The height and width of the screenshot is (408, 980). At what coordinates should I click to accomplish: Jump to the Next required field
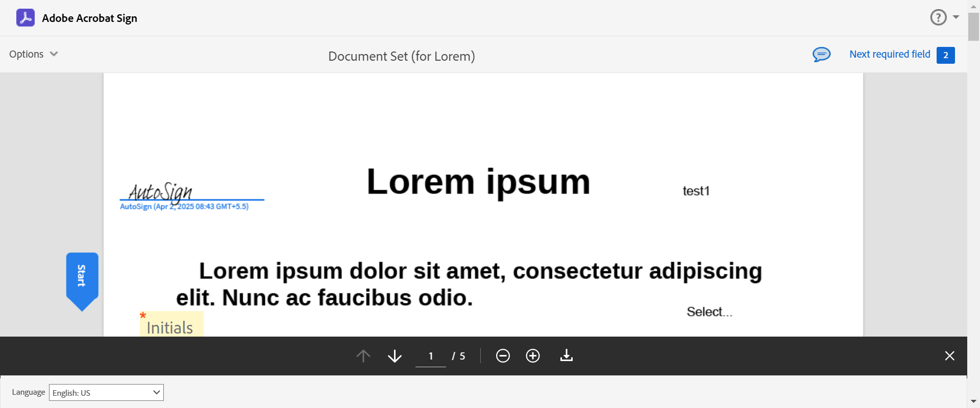pyautogui.click(x=890, y=54)
